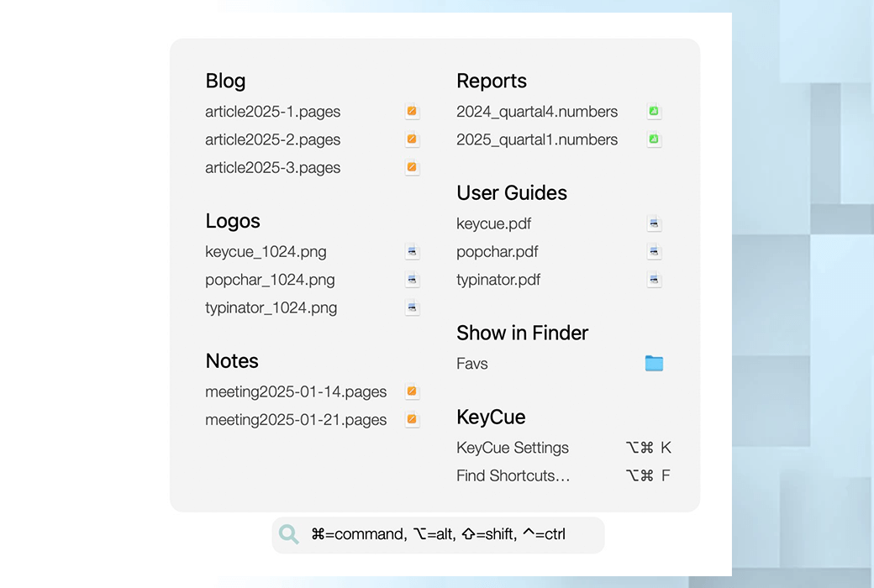Open popchar_1024.png from Logos
874x588 pixels.
270,280
